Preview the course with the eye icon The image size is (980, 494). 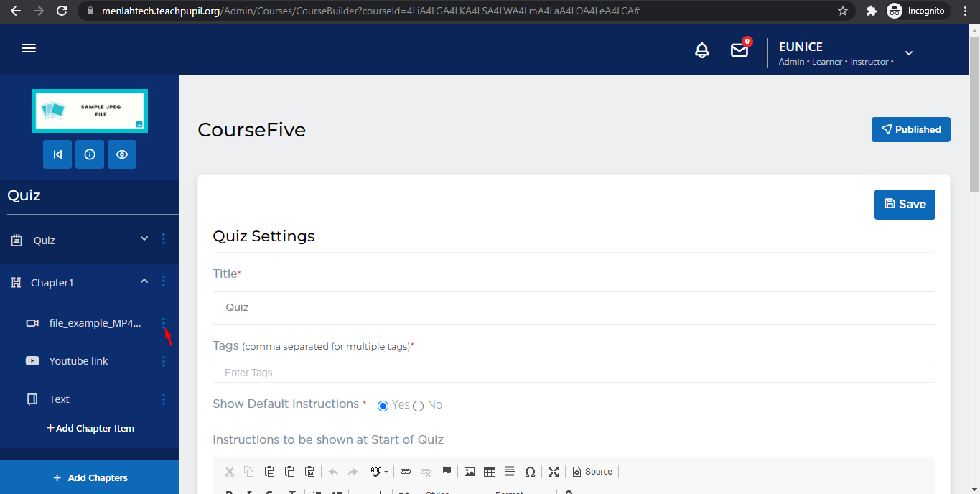(122, 154)
